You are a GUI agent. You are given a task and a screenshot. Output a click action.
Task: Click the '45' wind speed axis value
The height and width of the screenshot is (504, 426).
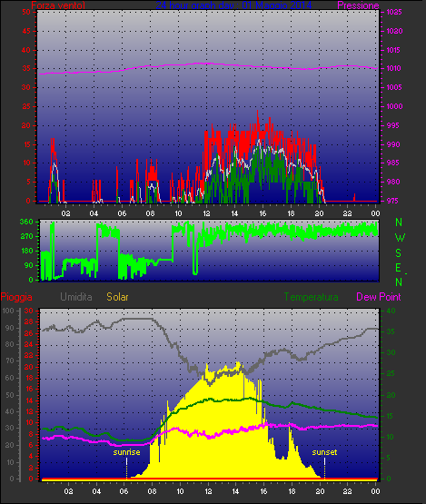coord(26,31)
